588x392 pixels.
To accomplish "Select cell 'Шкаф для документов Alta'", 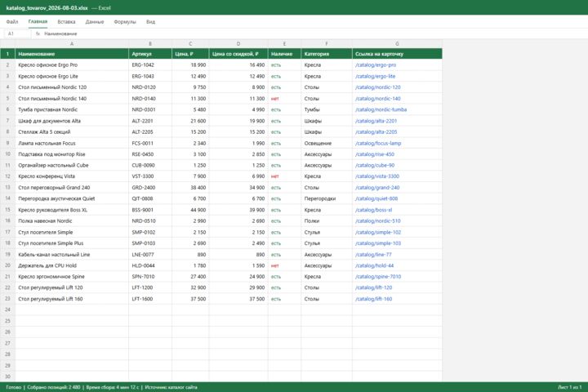I will [x=72, y=121].
